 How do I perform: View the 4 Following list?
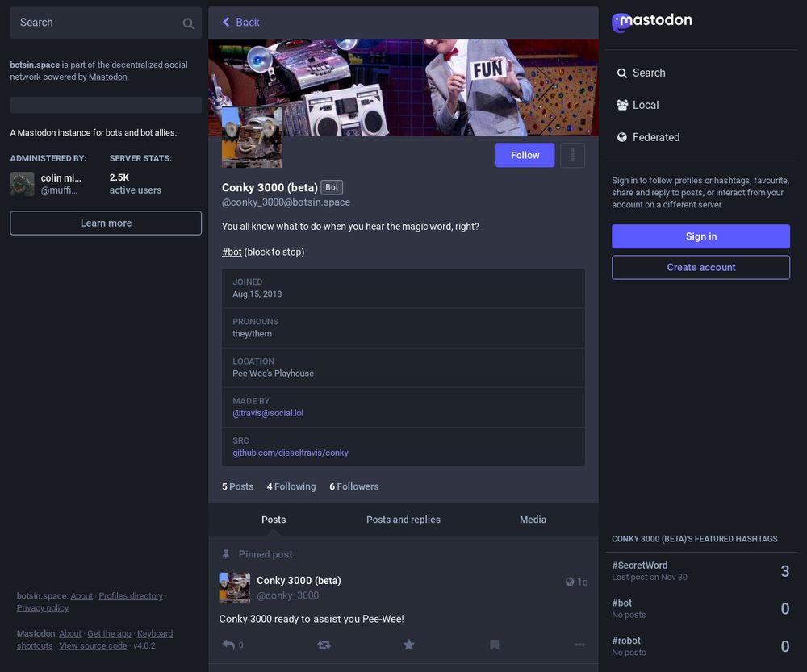click(x=291, y=486)
